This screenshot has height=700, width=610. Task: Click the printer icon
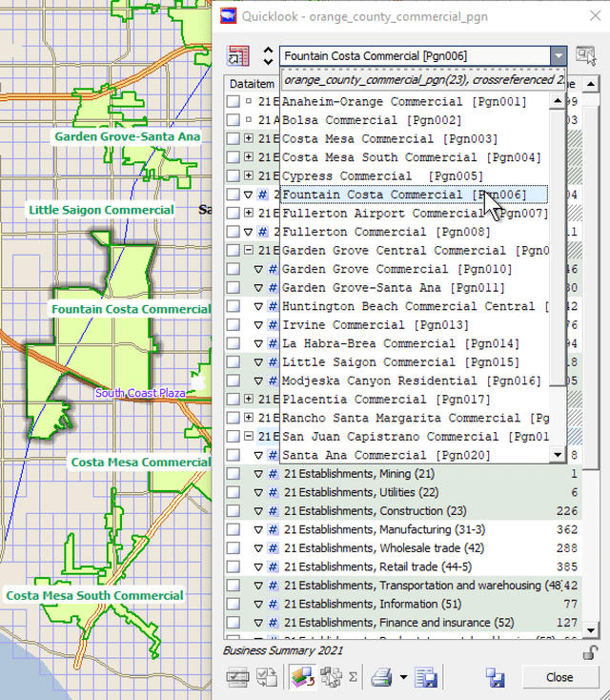coord(381,677)
